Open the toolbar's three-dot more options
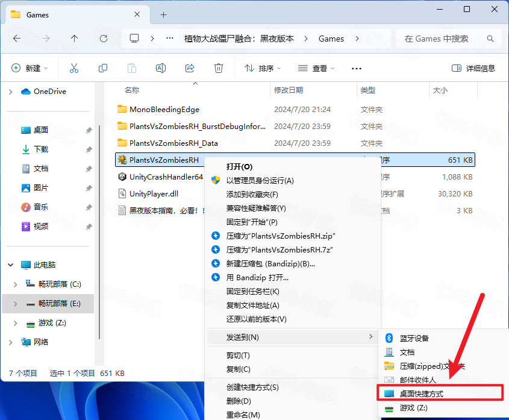 tap(357, 69)
